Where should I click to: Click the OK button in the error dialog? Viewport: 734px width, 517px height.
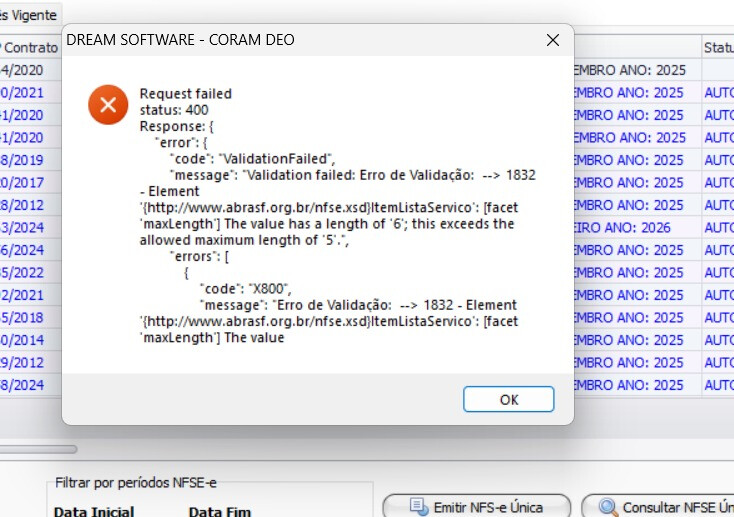(508, 399)
